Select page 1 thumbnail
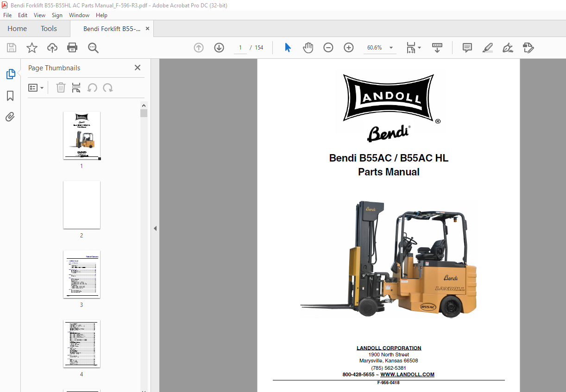This screenshot has width=566, height=392. [x=82, y=136]
